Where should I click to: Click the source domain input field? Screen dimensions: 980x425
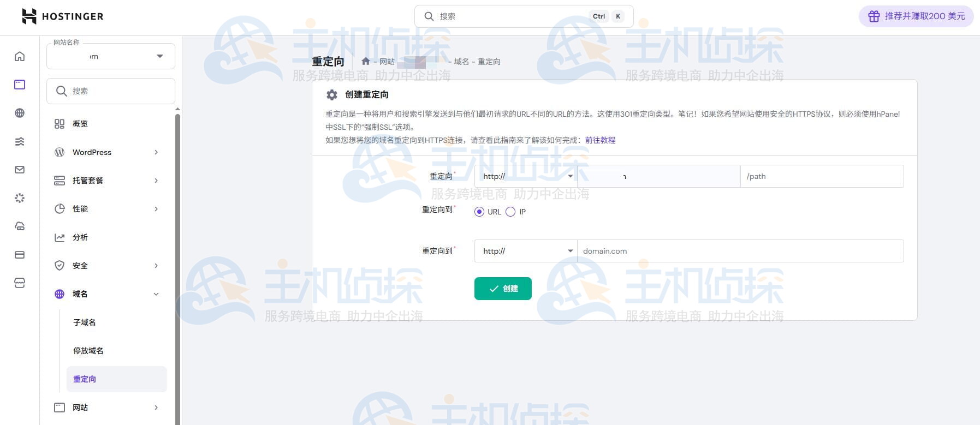point(659,176)
